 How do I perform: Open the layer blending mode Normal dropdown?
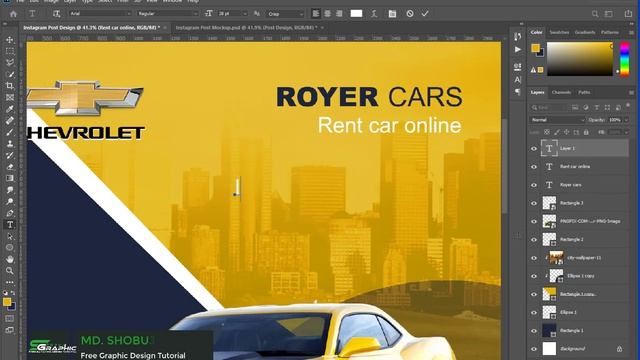click(557, 120)
